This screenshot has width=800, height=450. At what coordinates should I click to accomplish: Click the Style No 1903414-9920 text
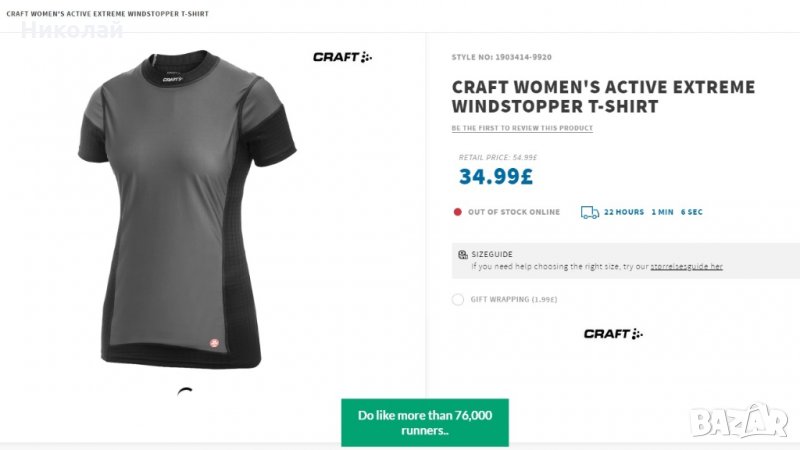[x=501, y=57]
